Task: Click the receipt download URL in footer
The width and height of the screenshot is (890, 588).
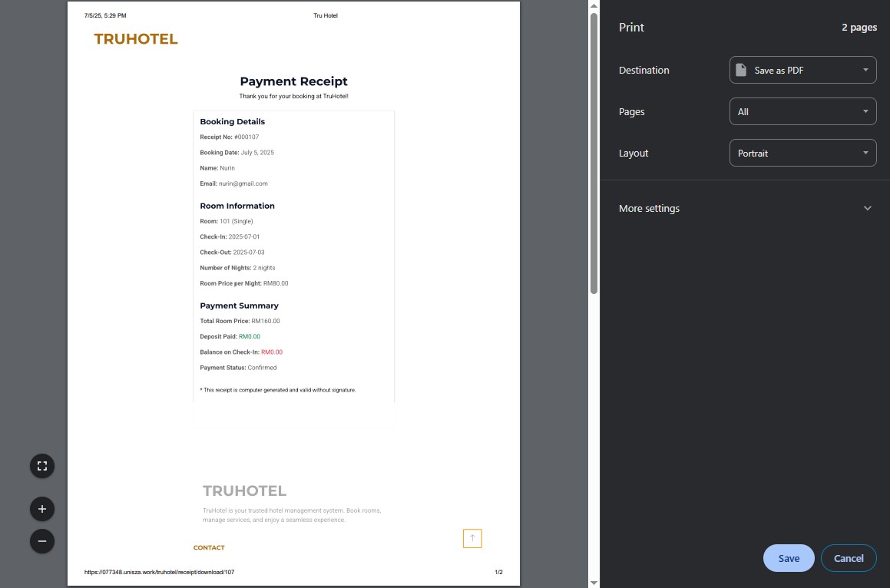Action: click(159, 573)
